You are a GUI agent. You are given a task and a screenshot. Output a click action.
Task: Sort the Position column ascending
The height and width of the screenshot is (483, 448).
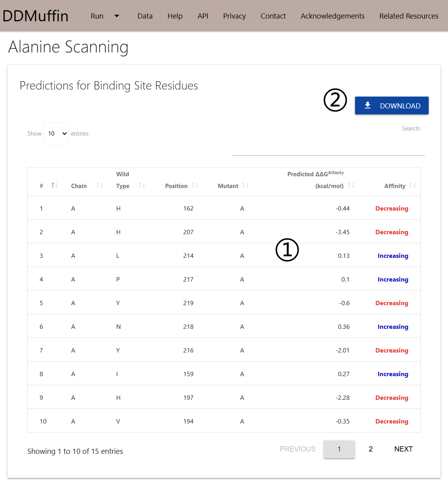point(195,185)
